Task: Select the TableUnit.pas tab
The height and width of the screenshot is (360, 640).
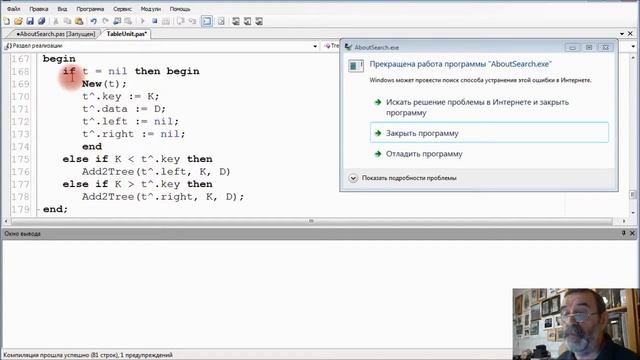Action: pos(126,34)
